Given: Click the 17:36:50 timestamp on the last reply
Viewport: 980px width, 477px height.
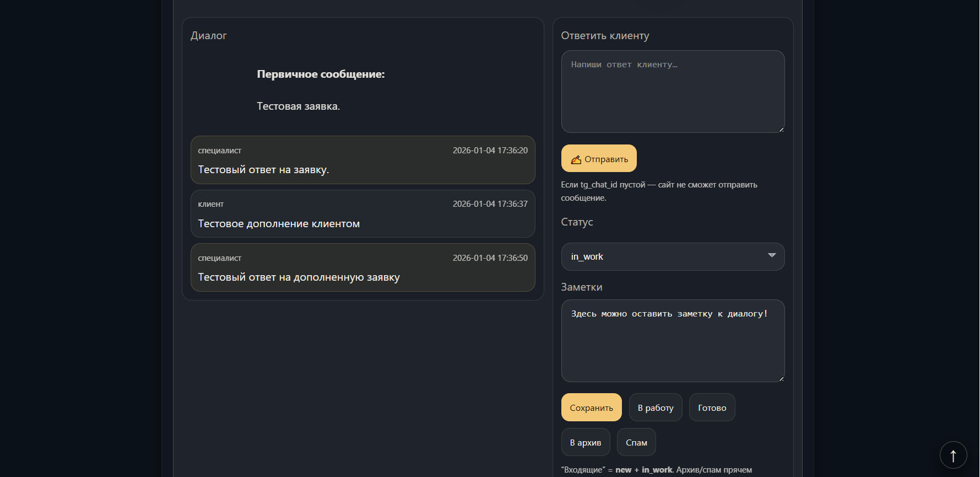Looking at the screenshot, I should pos(490,258).
